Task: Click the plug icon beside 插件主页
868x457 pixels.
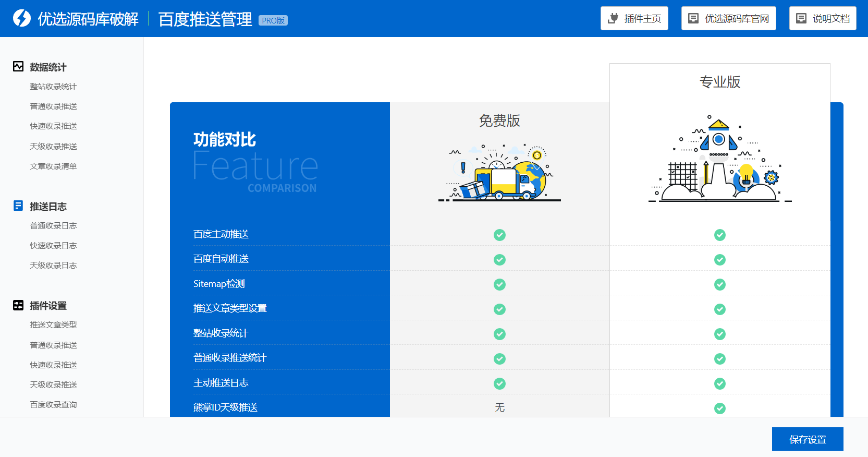Action: (x=614, y=18)
